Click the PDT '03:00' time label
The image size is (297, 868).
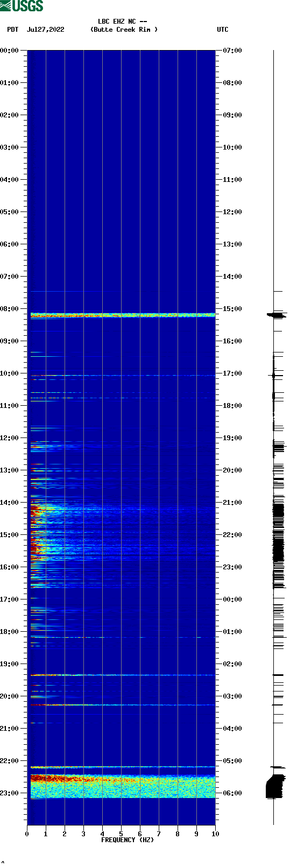pyautogui.click(x=10, y=147)
